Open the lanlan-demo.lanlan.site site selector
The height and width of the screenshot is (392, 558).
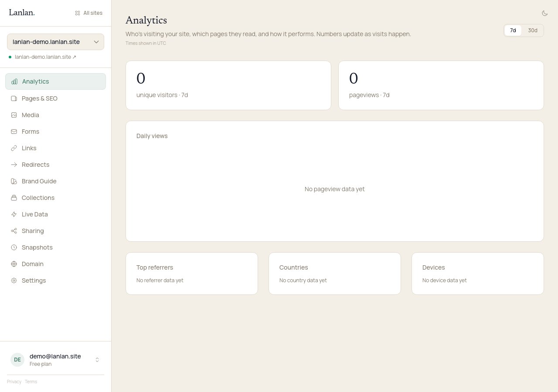click(x=55, y=42)
